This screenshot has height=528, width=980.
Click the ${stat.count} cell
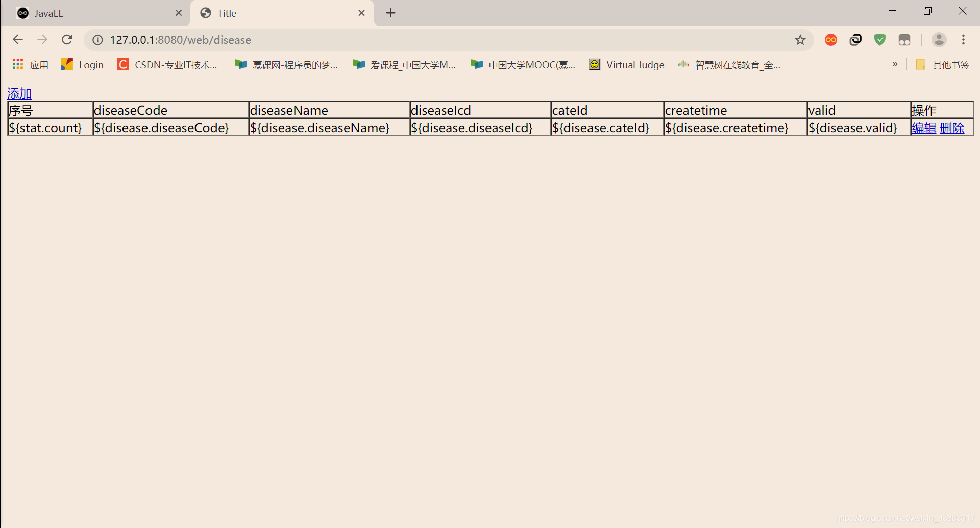[50, 128]
